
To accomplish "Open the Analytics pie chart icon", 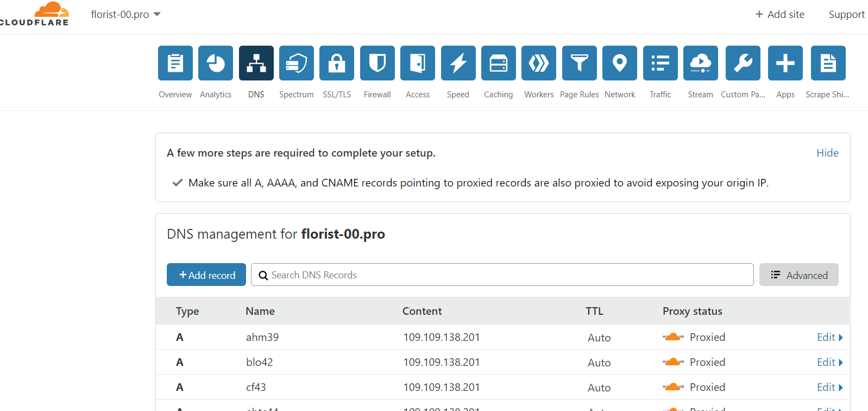I will 216,63.
